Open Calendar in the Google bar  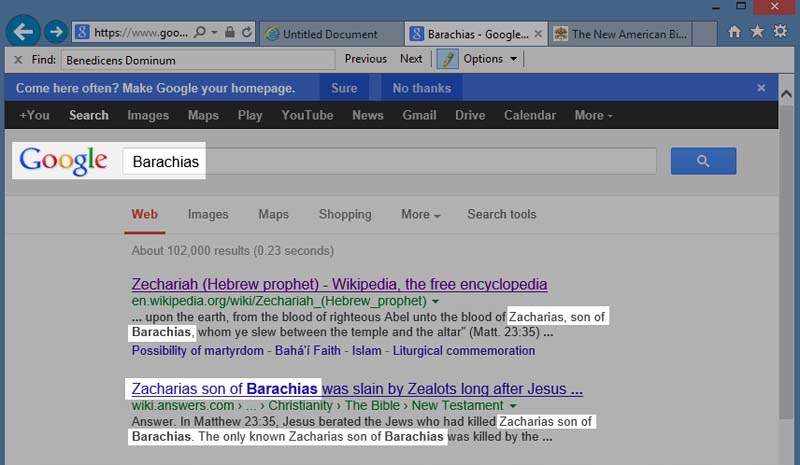530,115
